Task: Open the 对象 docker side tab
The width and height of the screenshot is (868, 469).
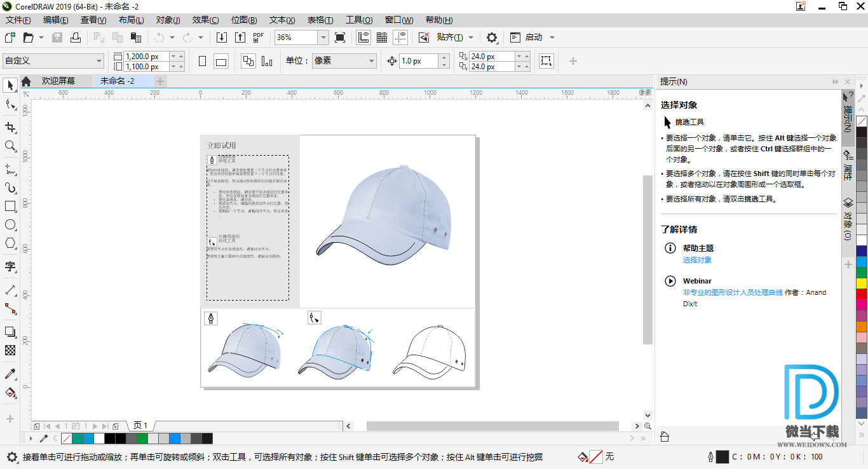Action: click(847, 219)
